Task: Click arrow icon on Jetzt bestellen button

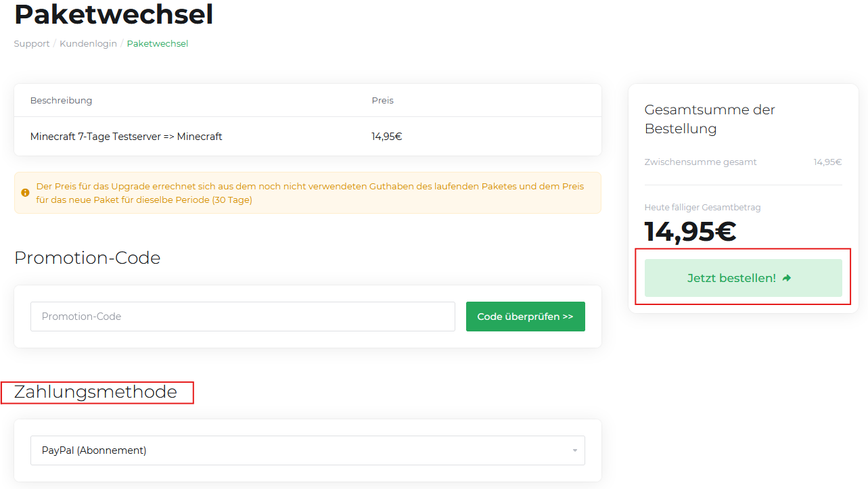Action: (786, 278)
